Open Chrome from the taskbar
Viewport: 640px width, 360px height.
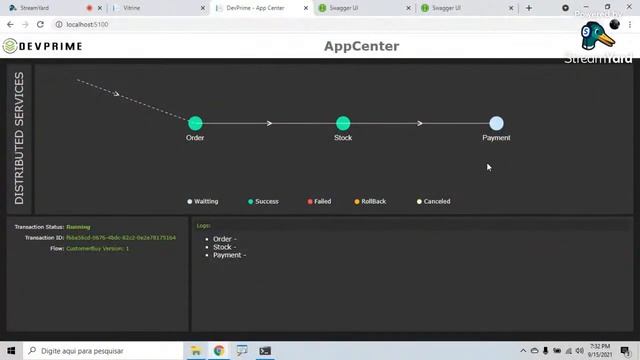click(x=219, y=351)
